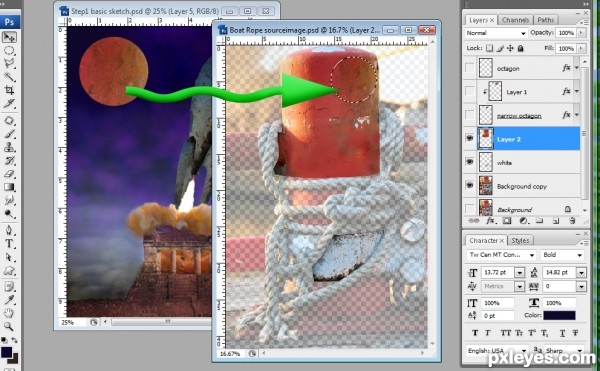Open the Fill slider arrow
This screenshot has height=371, width=600.
582,48
